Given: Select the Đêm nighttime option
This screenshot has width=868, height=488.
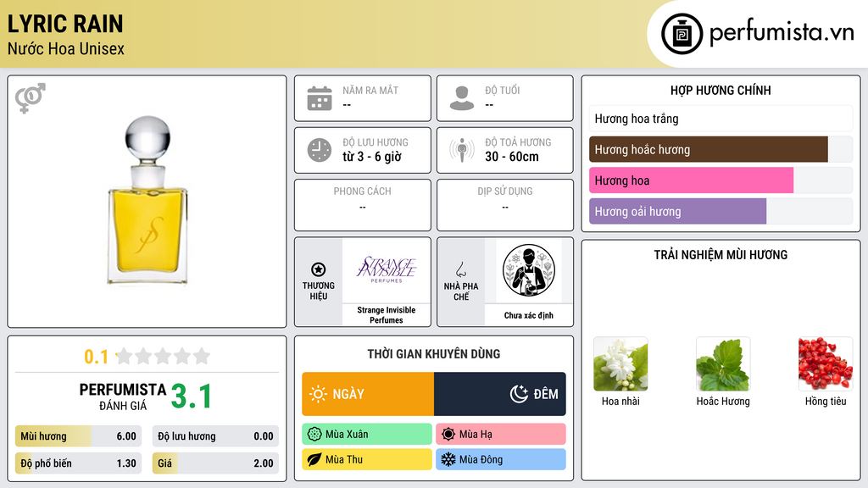Looking at the screenshot, I should pos(500,394).
